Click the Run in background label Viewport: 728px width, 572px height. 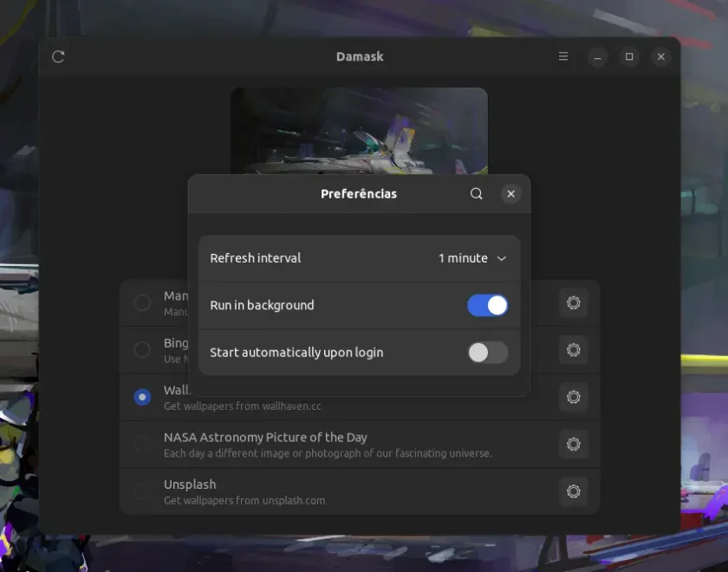tap(262, 305)
